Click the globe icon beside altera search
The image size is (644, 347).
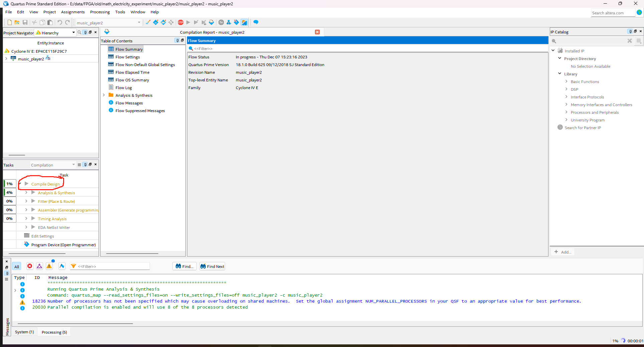tap(639, 12)
